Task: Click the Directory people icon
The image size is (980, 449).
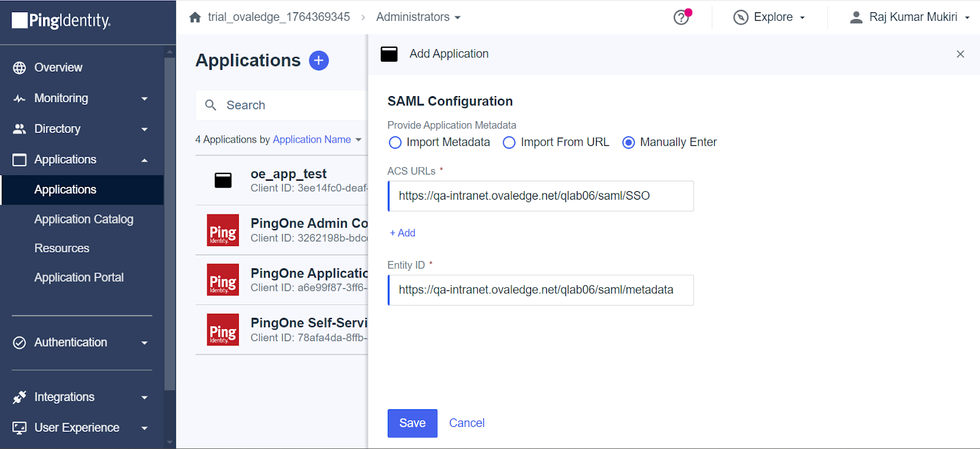Action: click(x=20, y=129)
